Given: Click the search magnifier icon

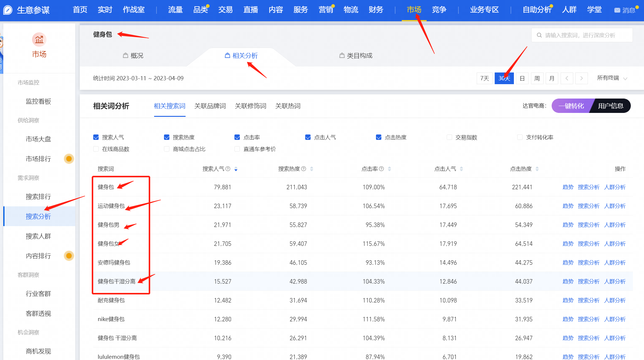Looking at the screenshot, I should 539,35.
